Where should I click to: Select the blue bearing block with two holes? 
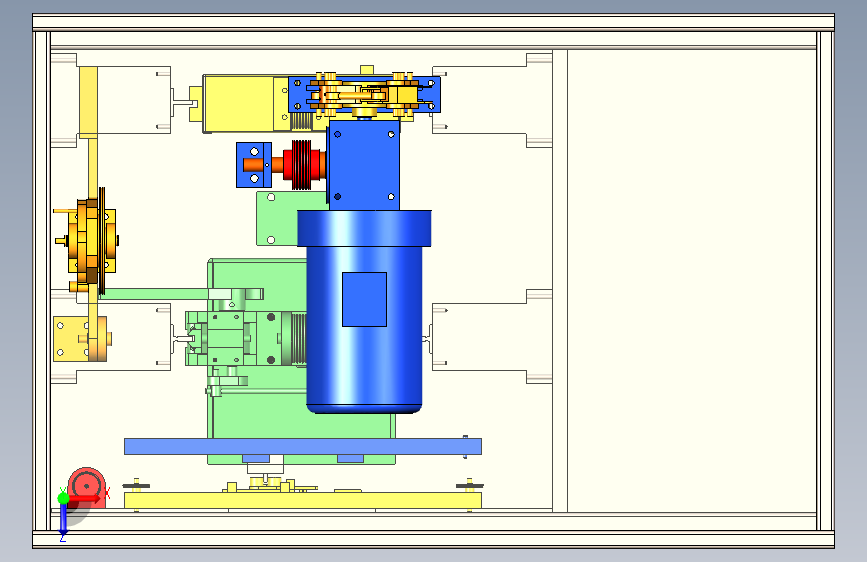(x=254, y=165)
